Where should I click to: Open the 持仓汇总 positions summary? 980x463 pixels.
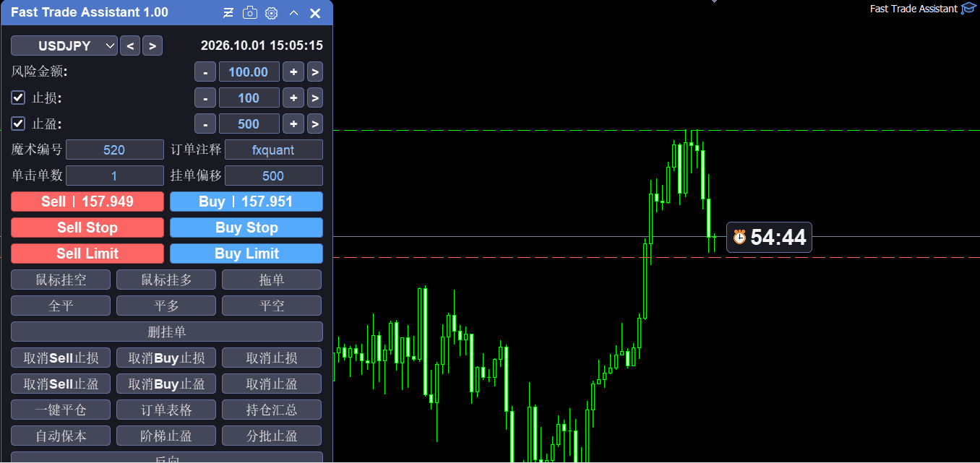pyautogui.click(x=272, y=410)
